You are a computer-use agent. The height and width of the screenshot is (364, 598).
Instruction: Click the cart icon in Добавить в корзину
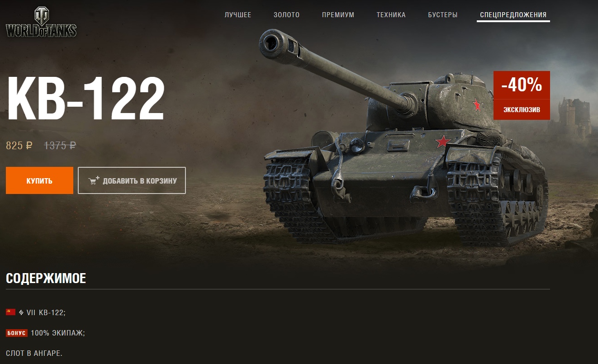94,181
